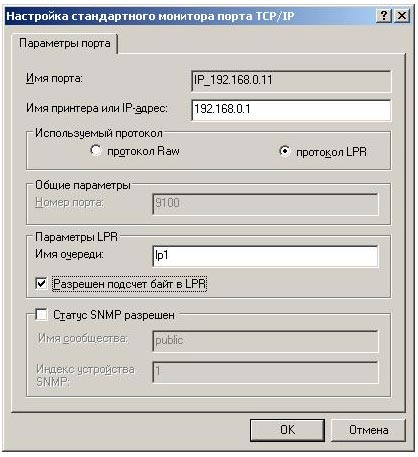
Task: Click the Имя порта label
Action: [x=54, y=79]
